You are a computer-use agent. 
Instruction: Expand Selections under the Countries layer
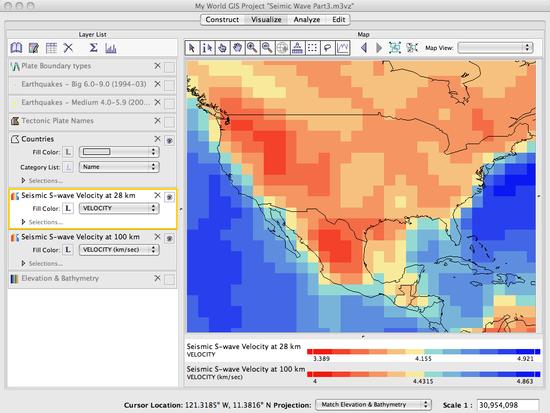42,181
